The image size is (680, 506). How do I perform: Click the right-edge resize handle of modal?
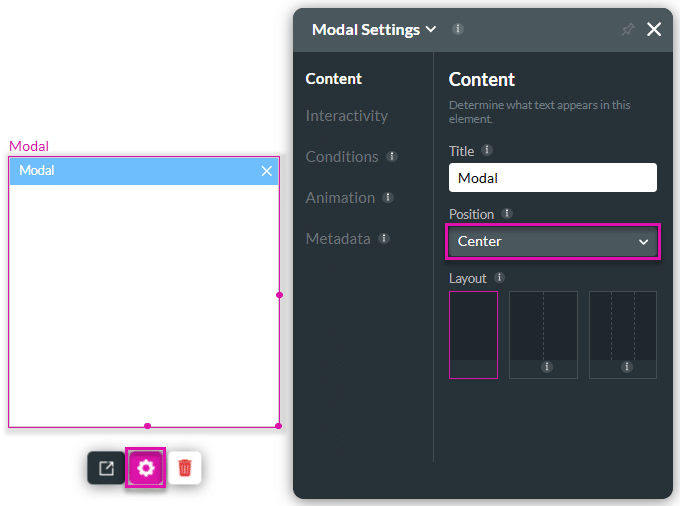coord(280,295)
